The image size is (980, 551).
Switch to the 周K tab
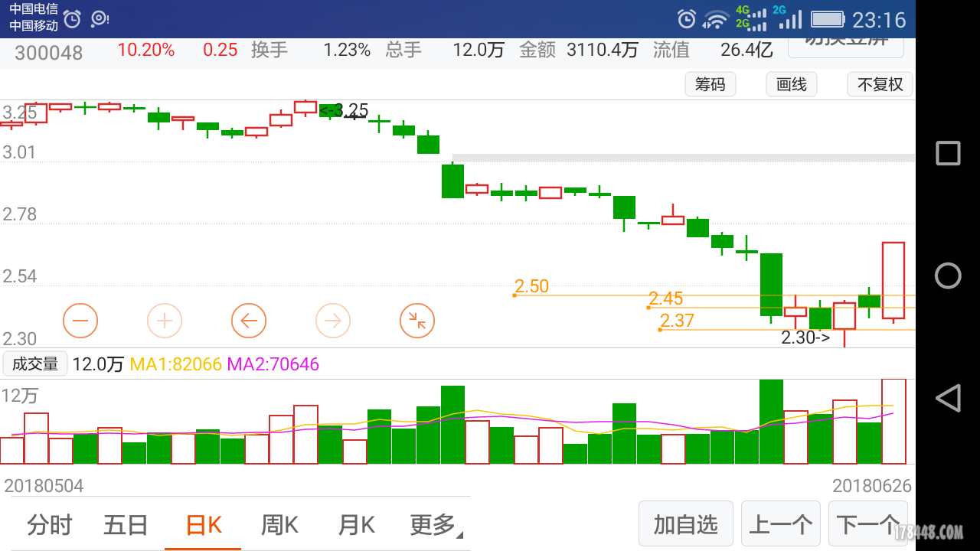280,525
